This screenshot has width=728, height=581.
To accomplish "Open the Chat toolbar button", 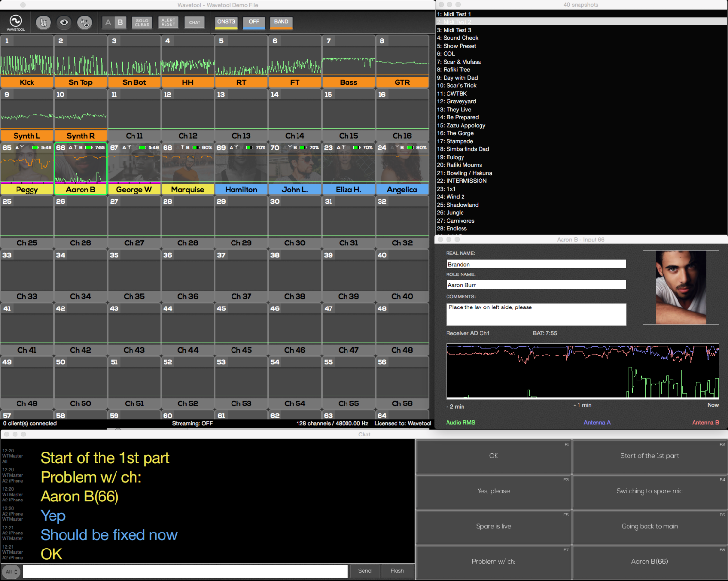I will tap(195, 22).
